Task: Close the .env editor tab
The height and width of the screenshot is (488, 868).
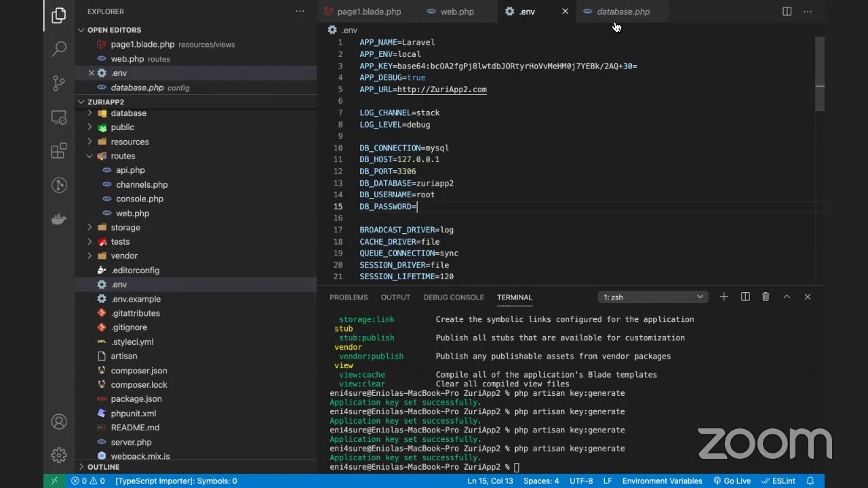Action: (x=565, y=12)
